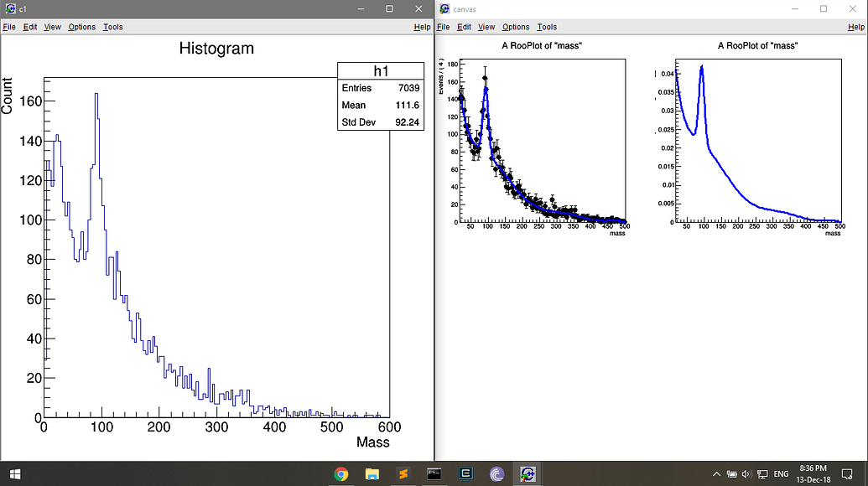Open the Action Center notification icon

pos(846,473)
